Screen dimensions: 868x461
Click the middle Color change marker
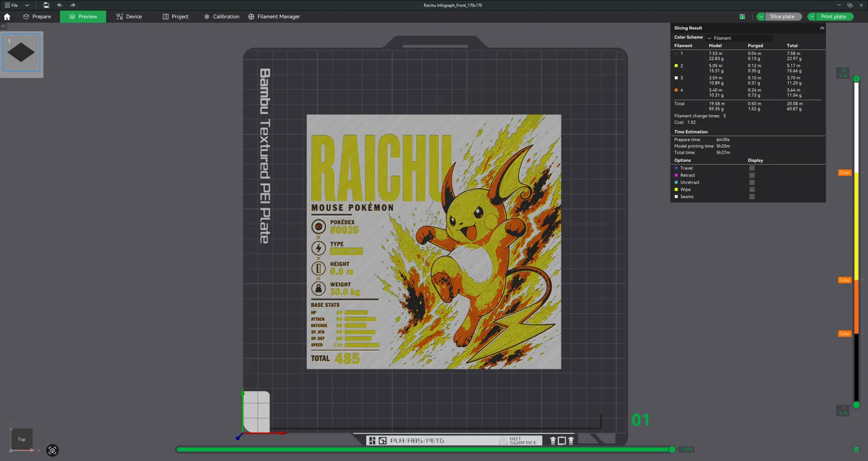pyautogui.click(x=845, y=280)
